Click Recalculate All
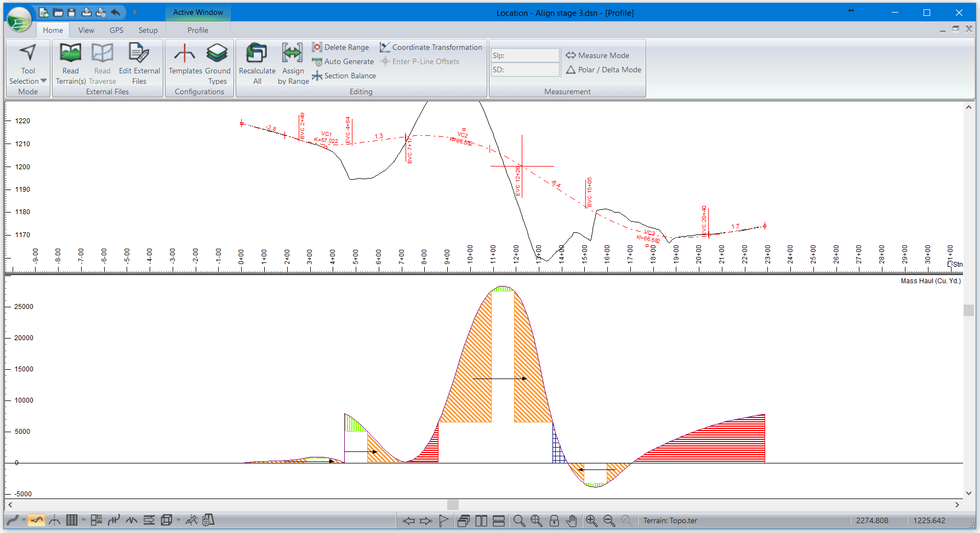The width and height of the screenshot is (980, 533). (257, 54)
